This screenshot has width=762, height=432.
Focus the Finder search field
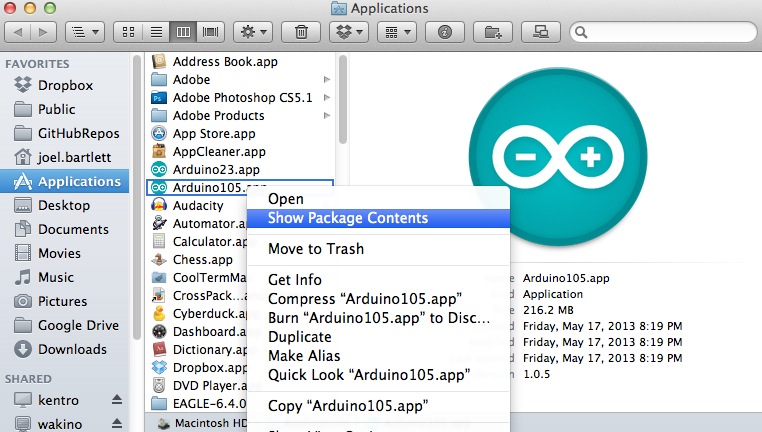[x=663, y=33]
